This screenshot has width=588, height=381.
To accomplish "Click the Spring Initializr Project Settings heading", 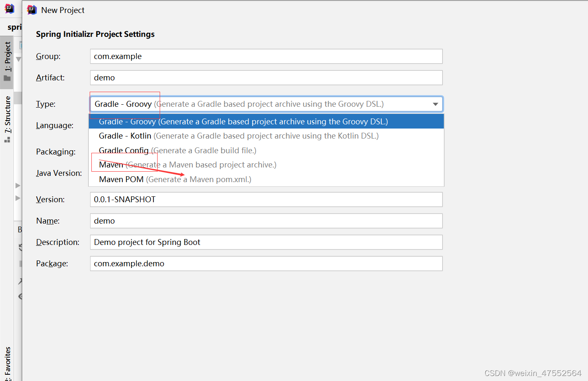I will (x=95, y=34).
